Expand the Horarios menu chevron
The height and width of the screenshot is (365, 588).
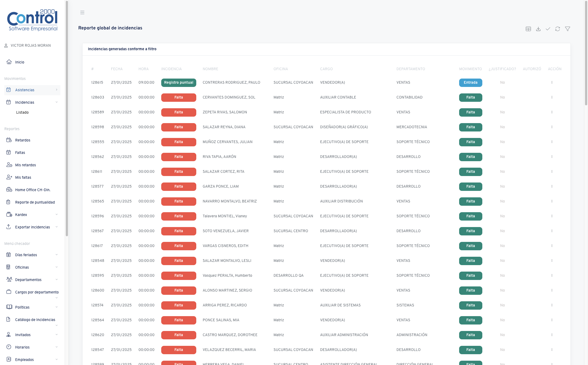click(57, 347)
